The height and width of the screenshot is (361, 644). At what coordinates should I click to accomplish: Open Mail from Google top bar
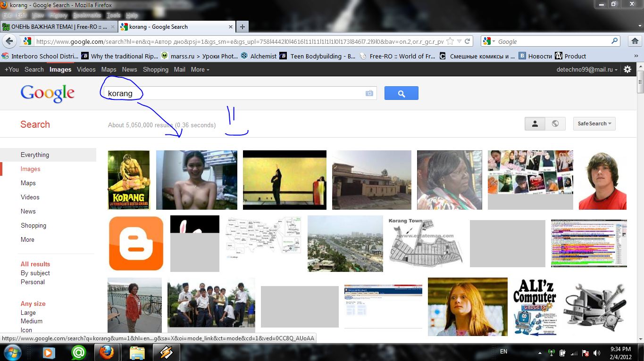tap(179, 69)
